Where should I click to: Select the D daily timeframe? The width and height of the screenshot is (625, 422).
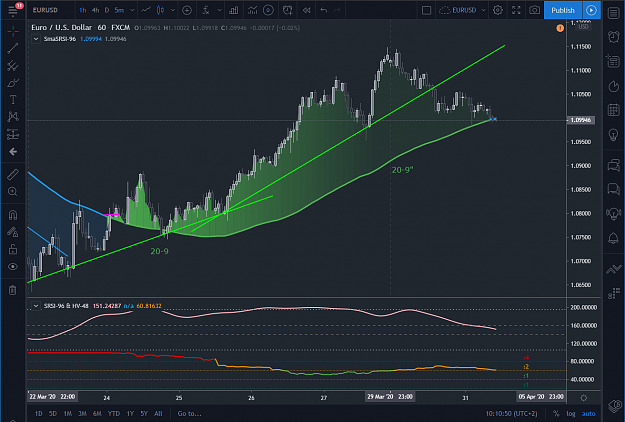107,10
